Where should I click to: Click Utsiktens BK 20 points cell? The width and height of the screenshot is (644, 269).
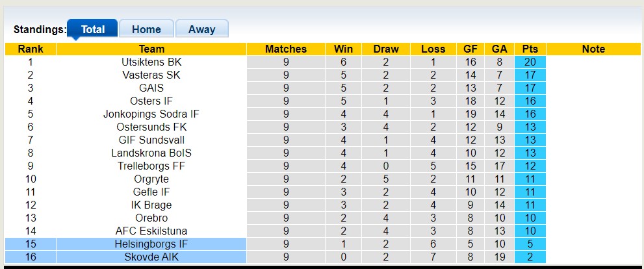coord(530,62)
